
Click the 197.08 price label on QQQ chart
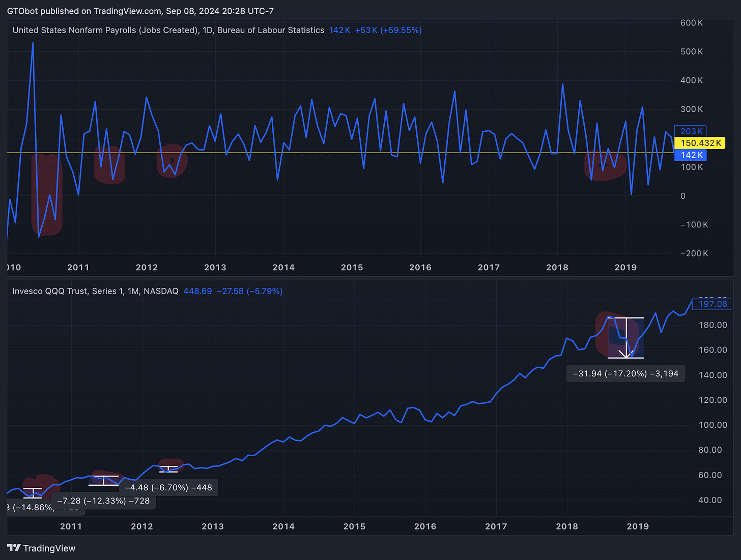pyautogui.click(x=712, y=304)
